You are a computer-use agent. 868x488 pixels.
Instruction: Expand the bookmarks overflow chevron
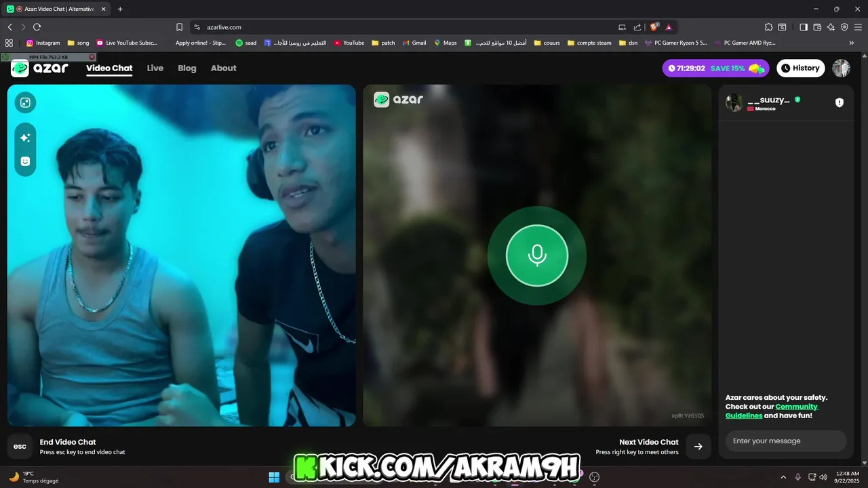click(852, 43)
